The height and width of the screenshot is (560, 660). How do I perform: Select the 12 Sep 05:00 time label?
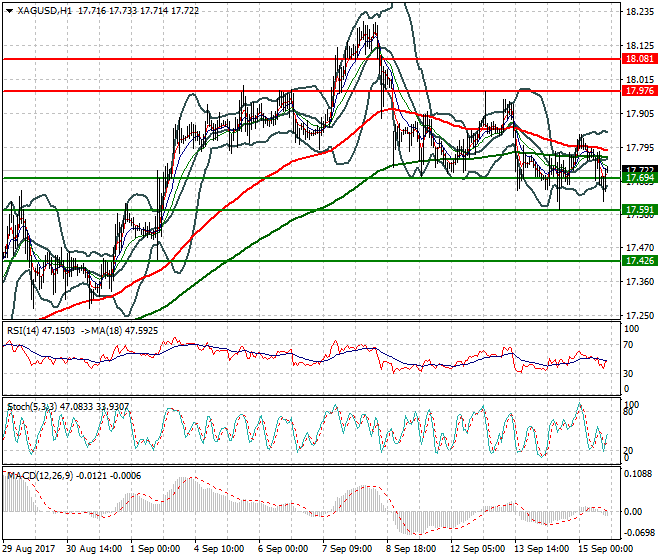click(478, 549)
